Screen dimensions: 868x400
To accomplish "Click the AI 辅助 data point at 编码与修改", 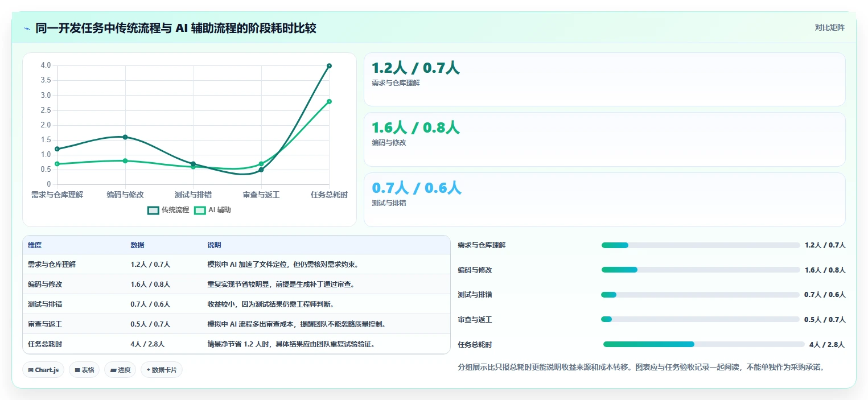I will 125,160.
